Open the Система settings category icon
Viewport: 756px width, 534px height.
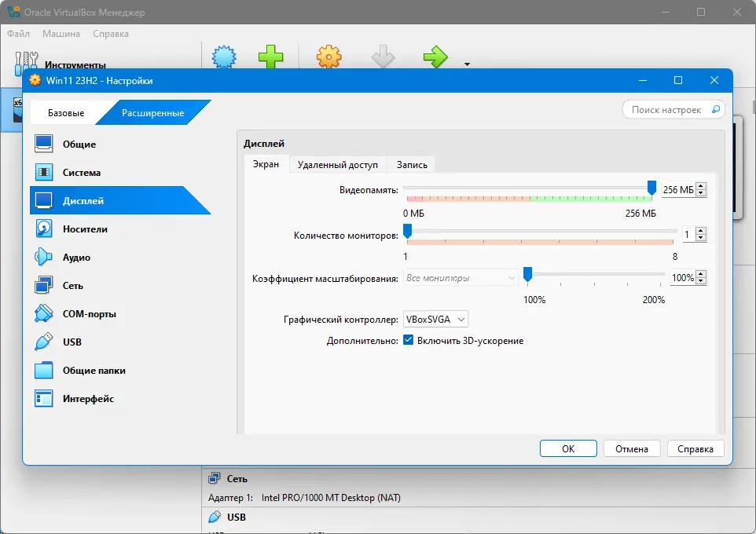pos(43,172)
